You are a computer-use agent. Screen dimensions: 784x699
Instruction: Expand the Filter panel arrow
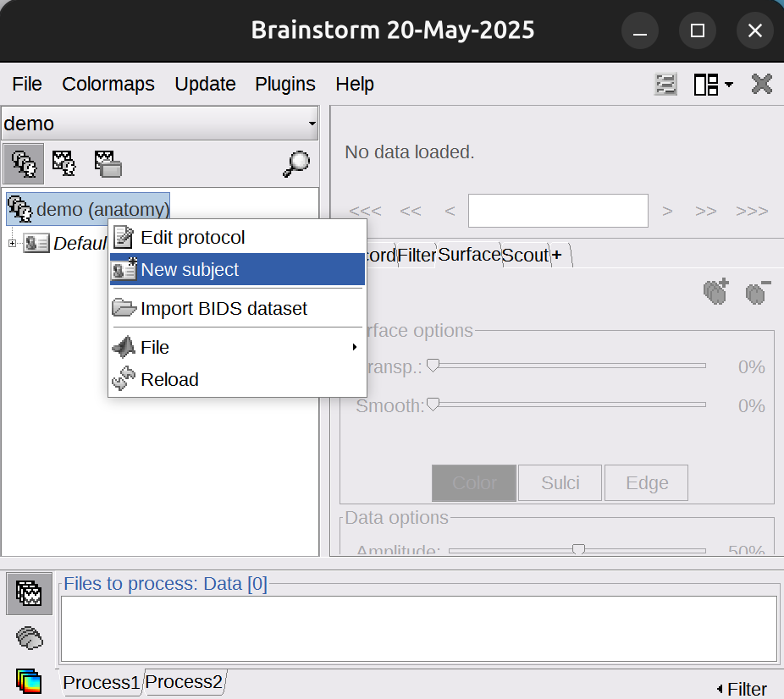pyautogui.click(x=720, y=689)
